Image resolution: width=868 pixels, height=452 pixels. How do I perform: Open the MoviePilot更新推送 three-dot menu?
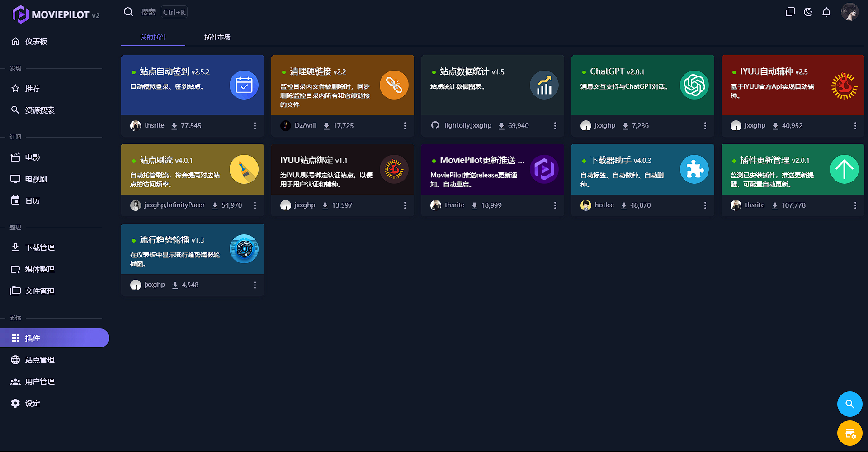(x=555, y=205)
